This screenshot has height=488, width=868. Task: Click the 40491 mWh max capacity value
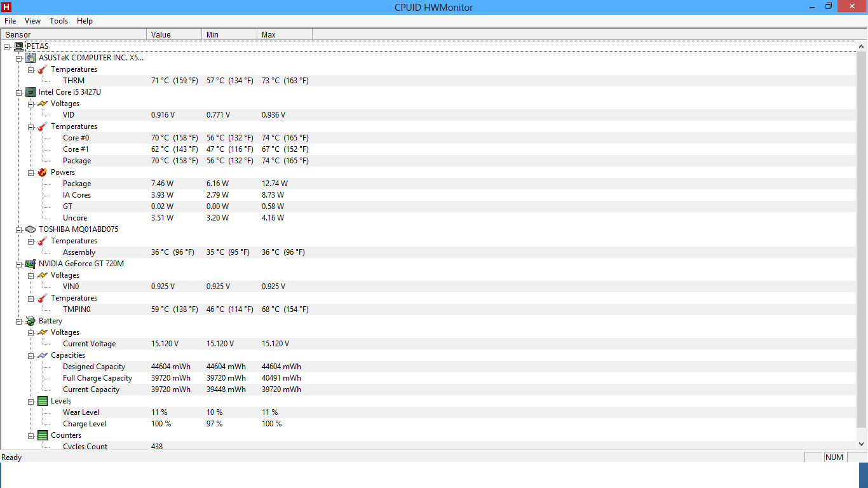tap(281, 378)
